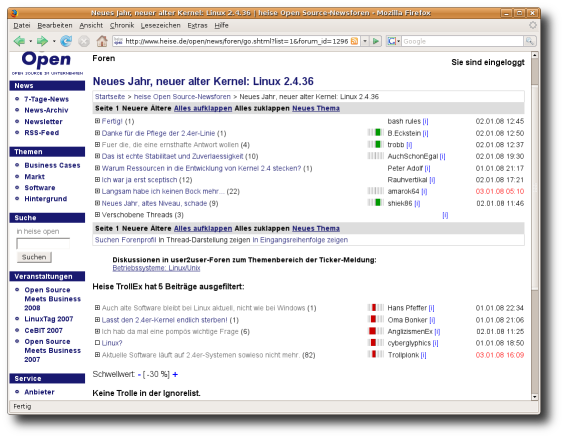This screenshot has height=438, width=564.
Task: Expand 'Auch alte Software bleibt bei Linux aktuell' thread
Action: (97, 308)
